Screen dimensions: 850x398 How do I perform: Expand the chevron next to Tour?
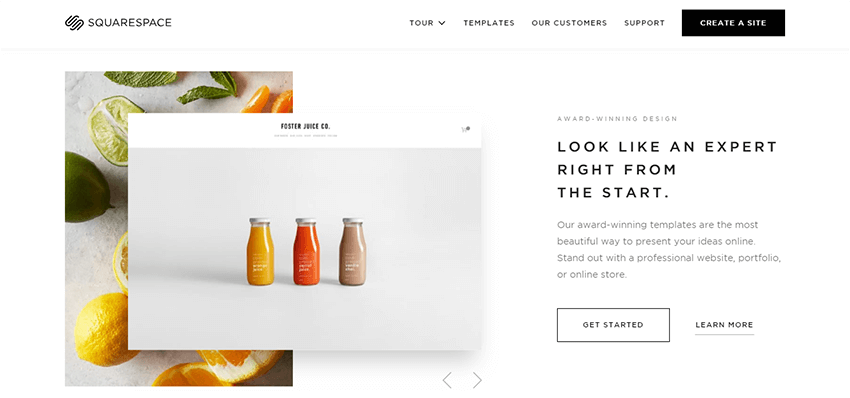click(x=442, y=23)
